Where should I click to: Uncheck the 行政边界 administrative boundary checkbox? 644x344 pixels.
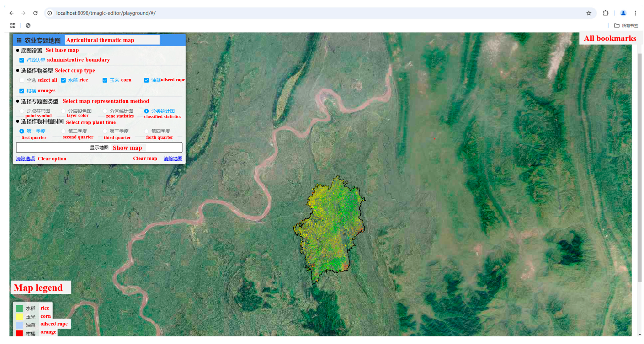coord(22,60)
